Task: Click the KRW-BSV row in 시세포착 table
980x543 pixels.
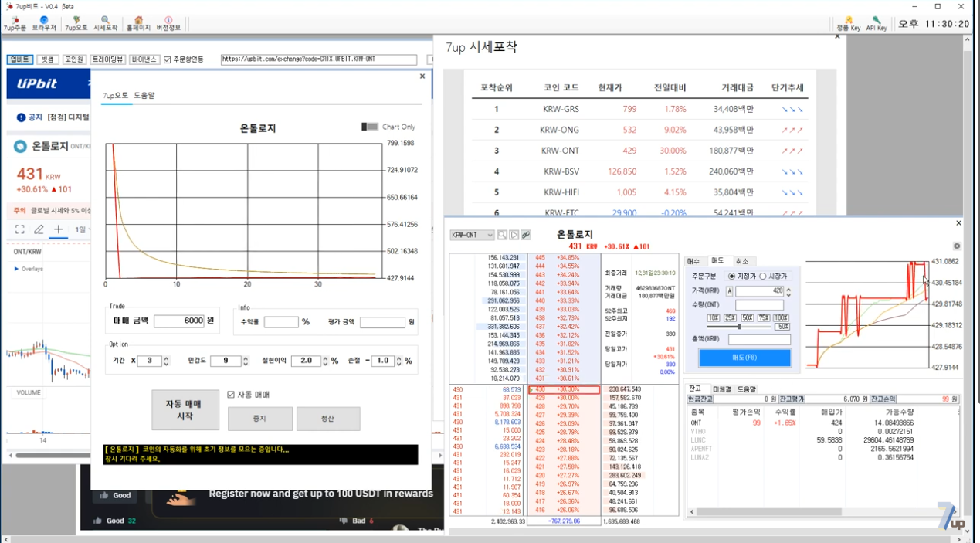Action: [639, 171]
